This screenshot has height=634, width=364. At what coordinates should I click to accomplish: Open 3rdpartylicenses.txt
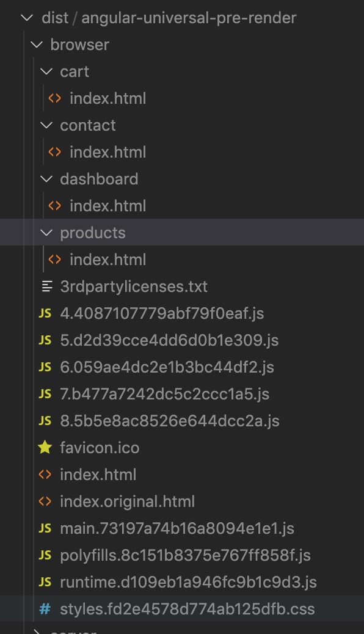click(134, 286)
